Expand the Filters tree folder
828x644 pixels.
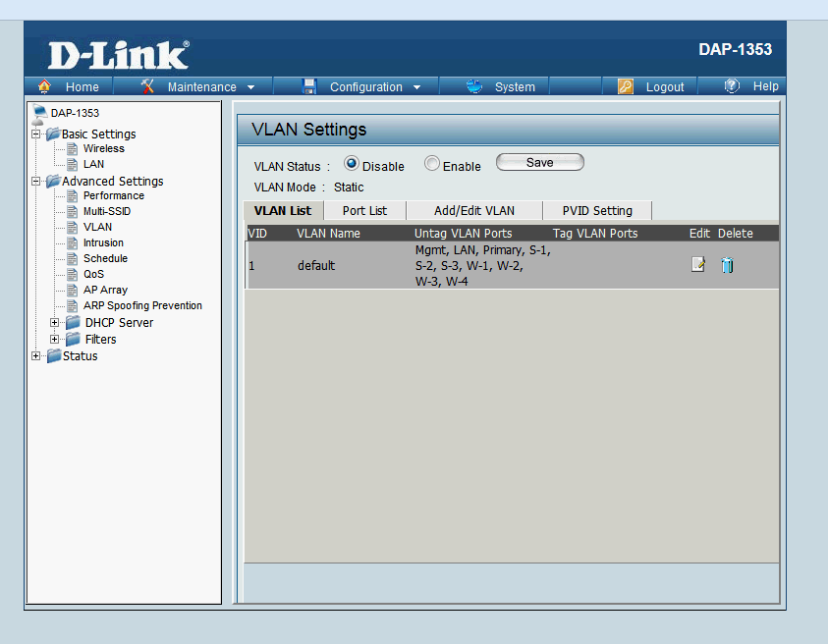pos(55,339)
